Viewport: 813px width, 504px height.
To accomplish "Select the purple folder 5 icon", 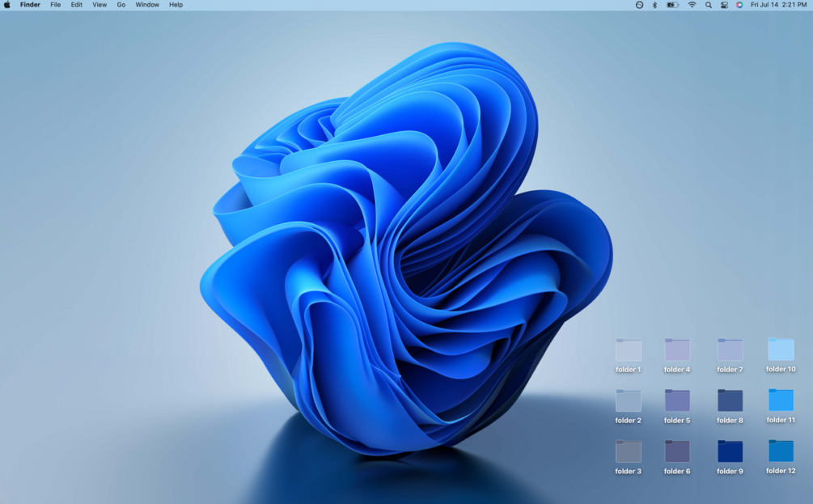I will point(677,400).
